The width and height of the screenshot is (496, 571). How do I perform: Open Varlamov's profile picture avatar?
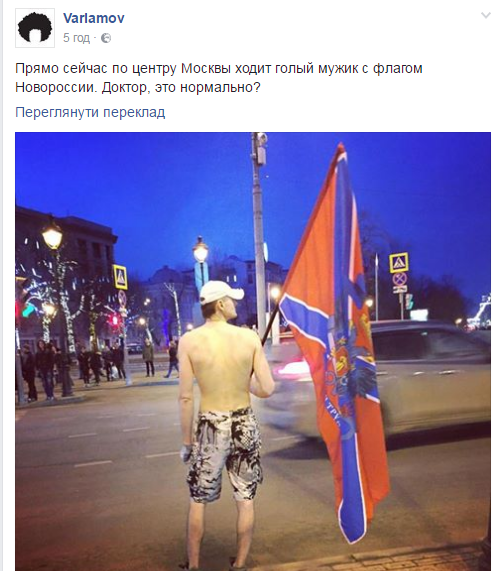[x=35, y=28]
